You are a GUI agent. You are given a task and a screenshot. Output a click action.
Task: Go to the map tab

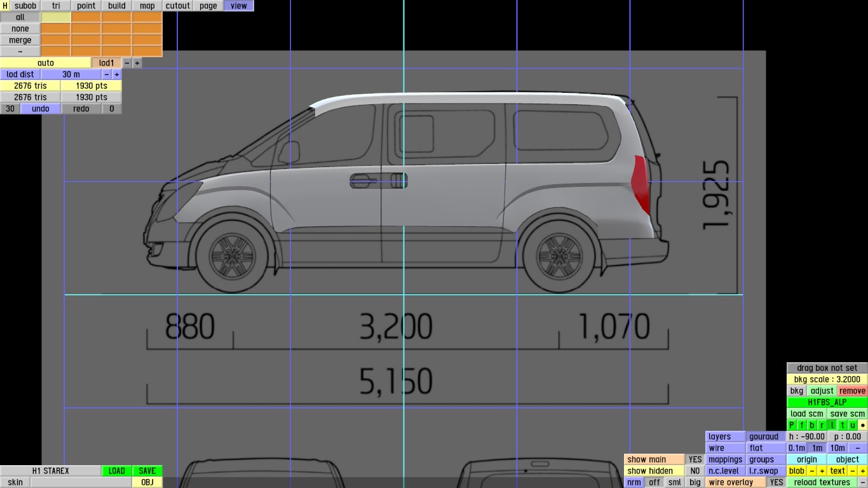pos(147,6)
